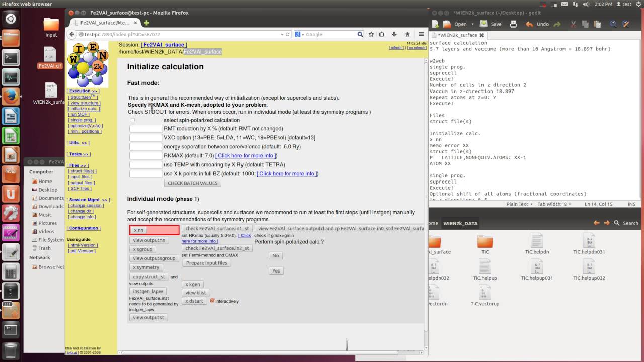Click the instgen_lapw button
Viewport: 644px width, 362px height.
[x=148, y=291]
